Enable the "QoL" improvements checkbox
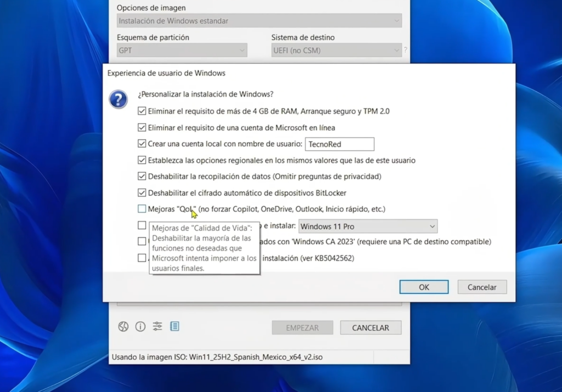 (x=142, y=209)
